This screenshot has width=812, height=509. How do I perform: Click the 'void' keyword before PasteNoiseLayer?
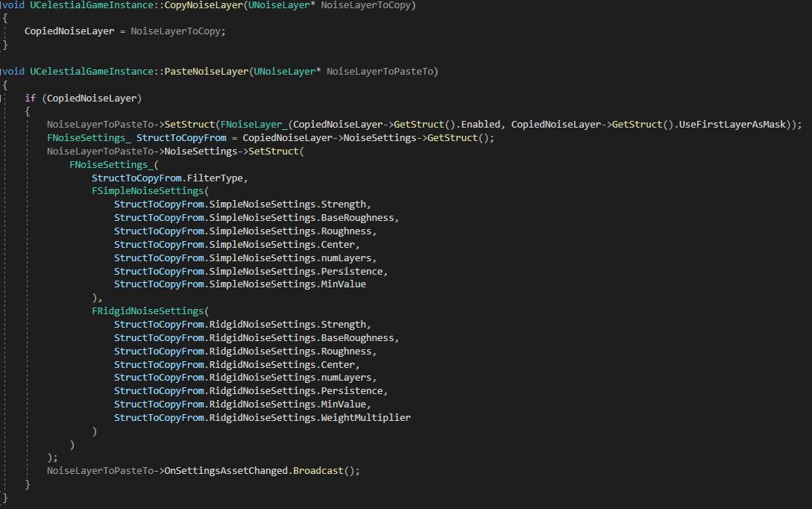pyautogui.click(x=13, y=72)
